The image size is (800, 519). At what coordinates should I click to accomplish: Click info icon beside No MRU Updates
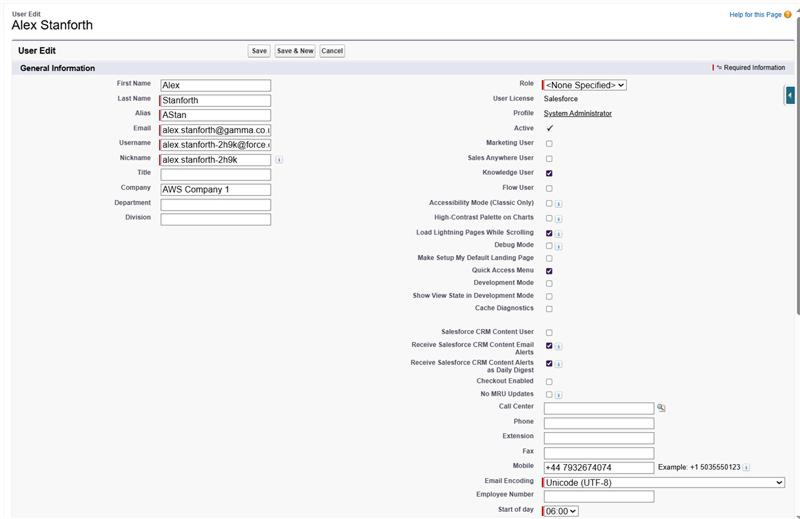(x=558, y=395)
